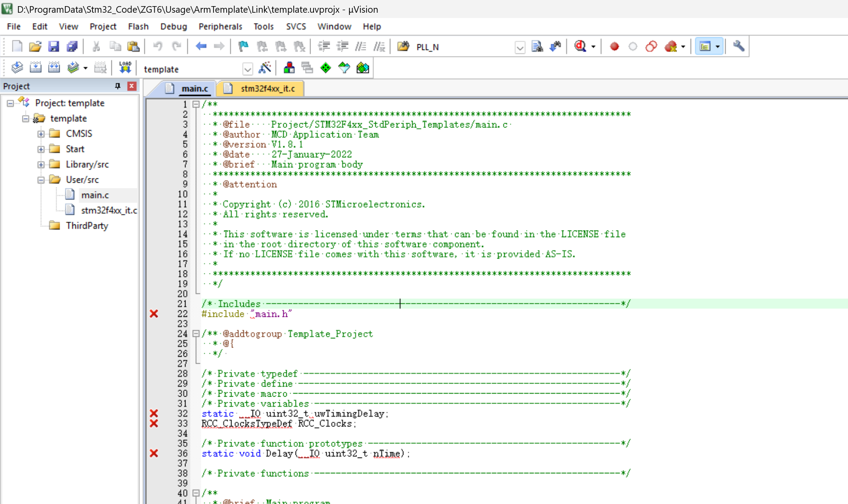This screenshot has height=504, width=848.
Task: Translate the current file icon
Action: [x=17, y=68]
